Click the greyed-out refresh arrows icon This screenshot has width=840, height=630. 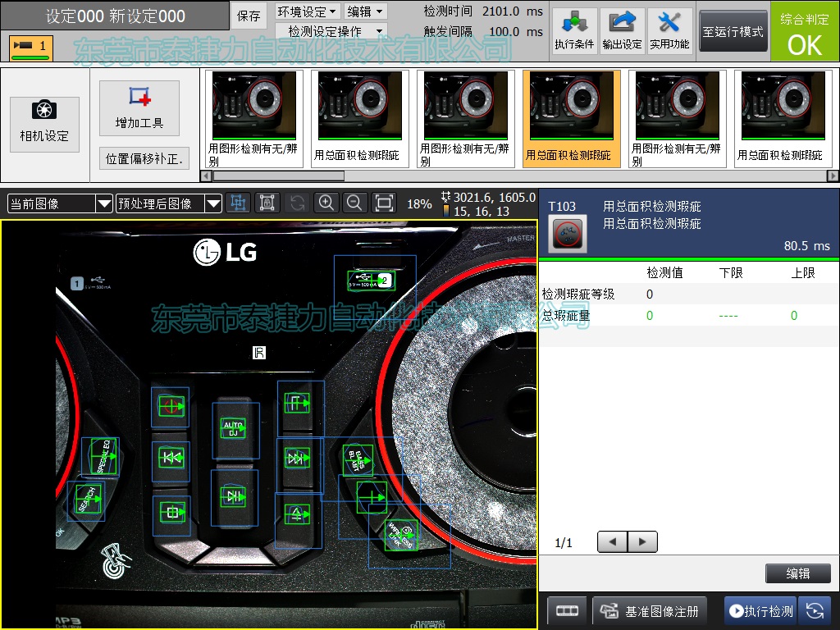(x=297, y=203)
